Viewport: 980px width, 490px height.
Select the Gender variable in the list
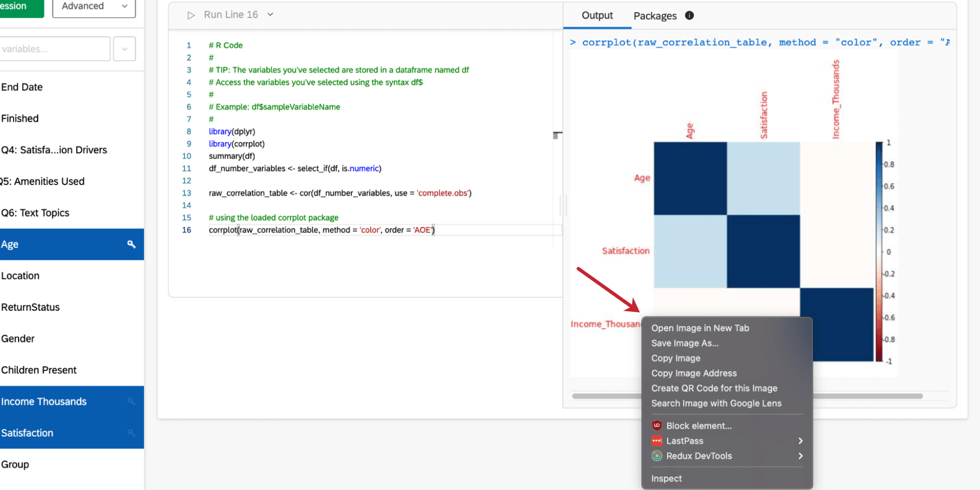tap(18, 339)
